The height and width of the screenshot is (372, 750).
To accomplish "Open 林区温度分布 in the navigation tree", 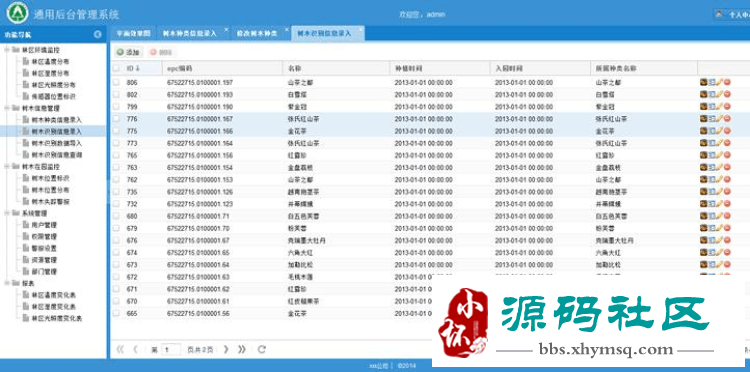I will pos(50,61).
